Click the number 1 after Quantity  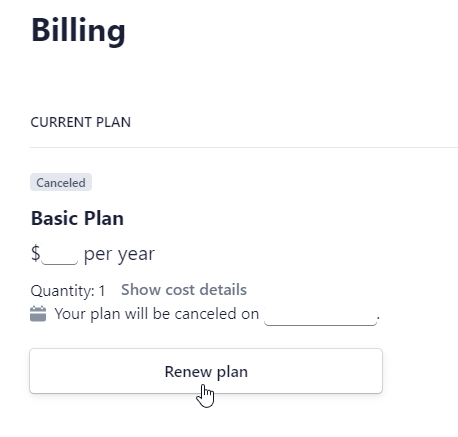pos(102,291)
